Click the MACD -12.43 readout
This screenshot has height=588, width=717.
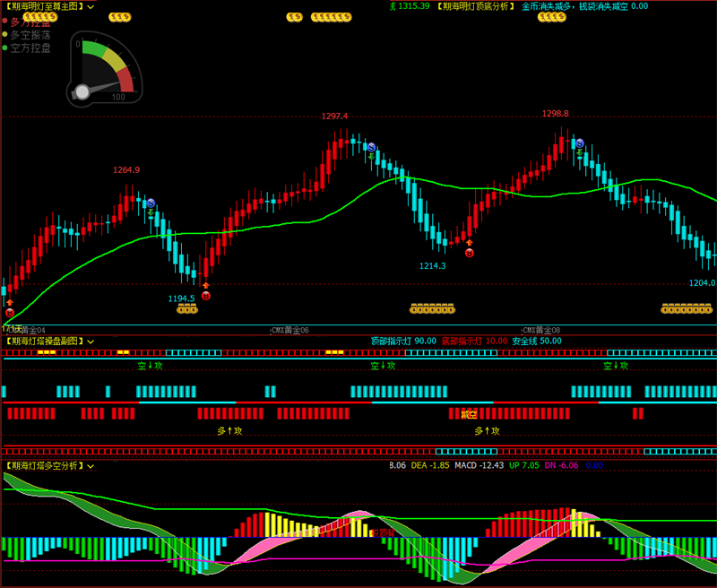click(x=479, y=465)
